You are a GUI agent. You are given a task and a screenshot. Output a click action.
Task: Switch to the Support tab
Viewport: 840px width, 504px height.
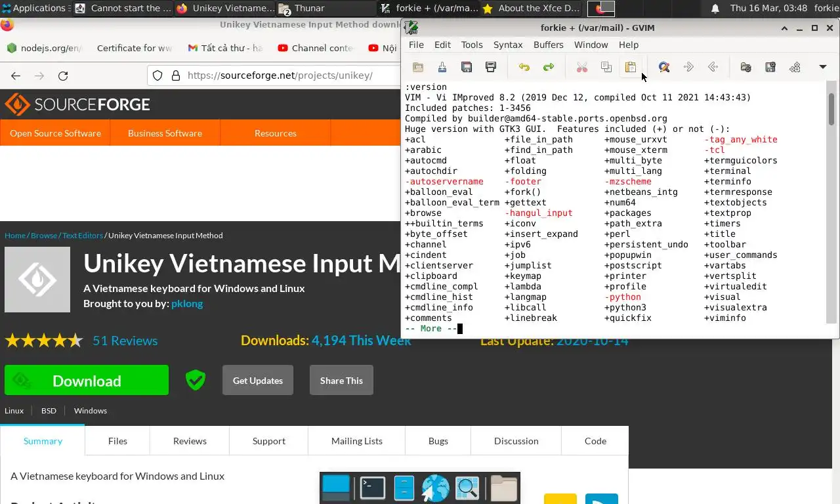pos(268,441)
